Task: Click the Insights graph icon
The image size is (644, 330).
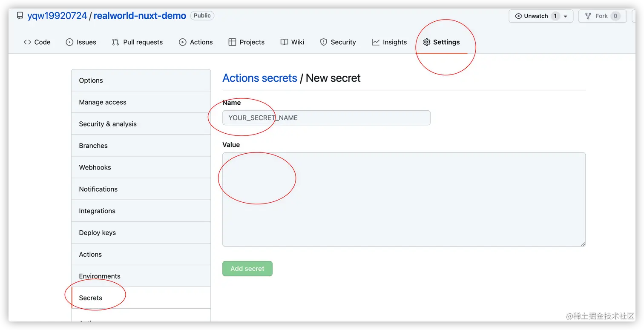Action: click(376, 42)
